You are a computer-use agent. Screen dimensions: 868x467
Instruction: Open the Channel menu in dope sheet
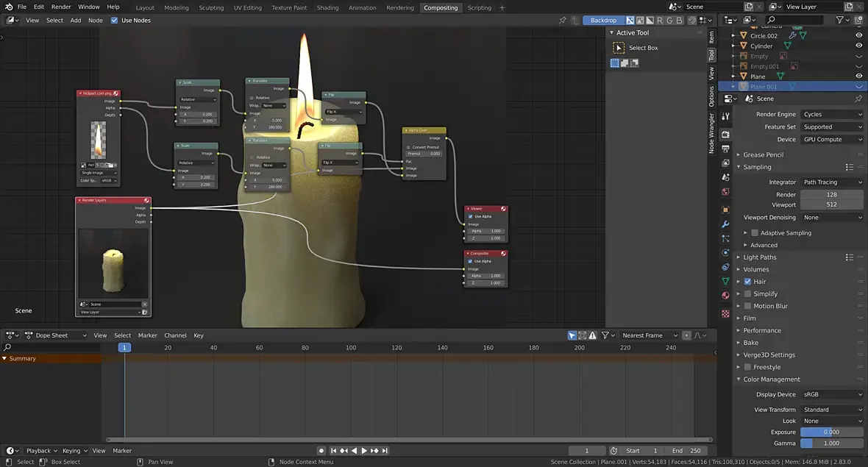coord(175,335)
